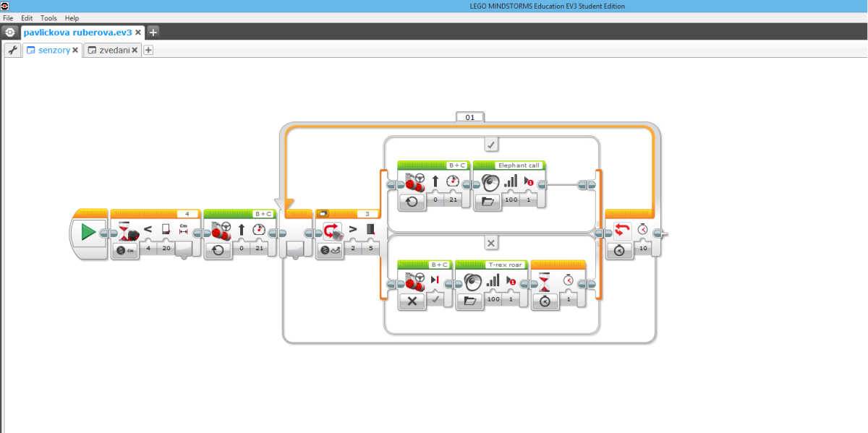The image size is (868, 433).
Task: Change Wait block port selector 4
Action: (x=187, y=214)
